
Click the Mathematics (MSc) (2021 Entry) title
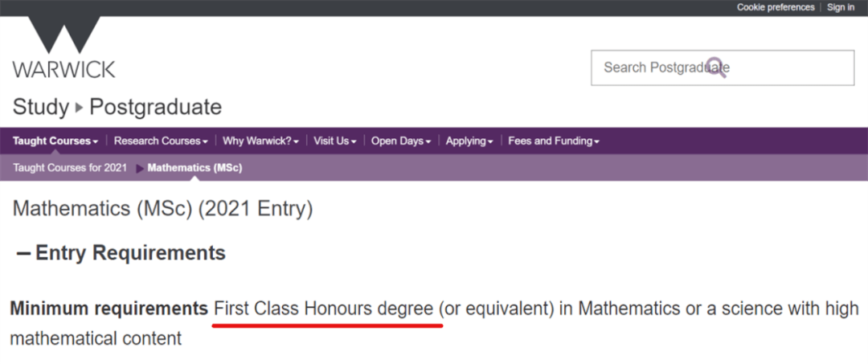(162, 210)
